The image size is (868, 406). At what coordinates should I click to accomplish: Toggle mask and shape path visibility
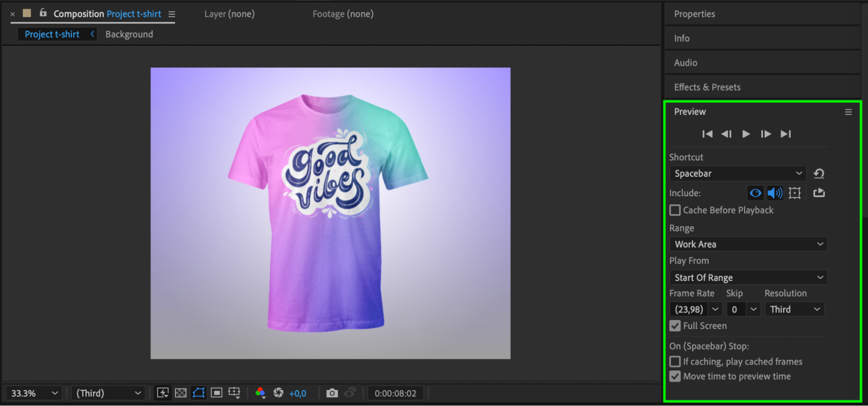[x=198, y=393]
